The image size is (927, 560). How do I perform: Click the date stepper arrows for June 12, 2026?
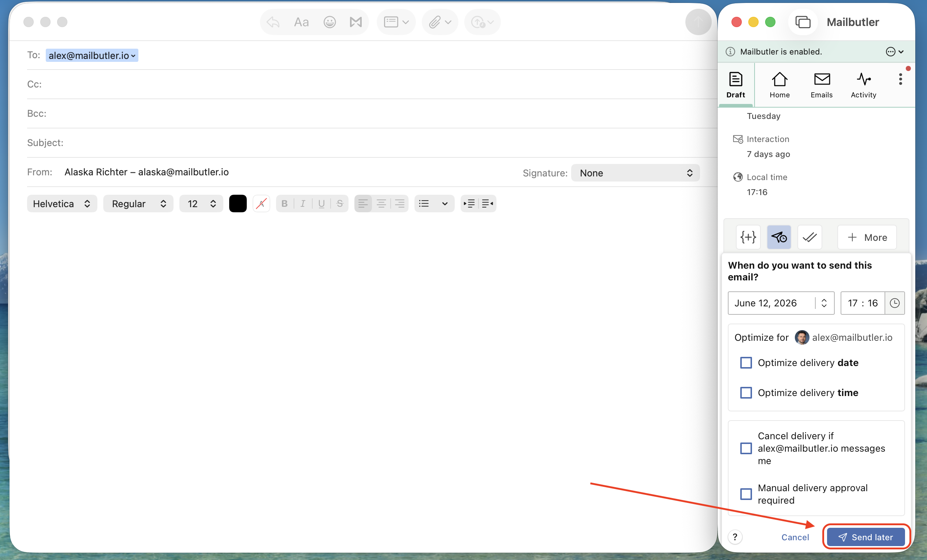point(824,303)
